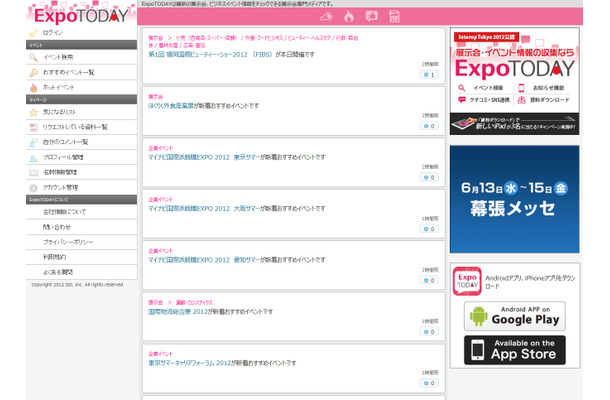Click the flame icon in the pink toolbar
The height and width of the screenshot is (400, 610).
[x=349, y=17]
